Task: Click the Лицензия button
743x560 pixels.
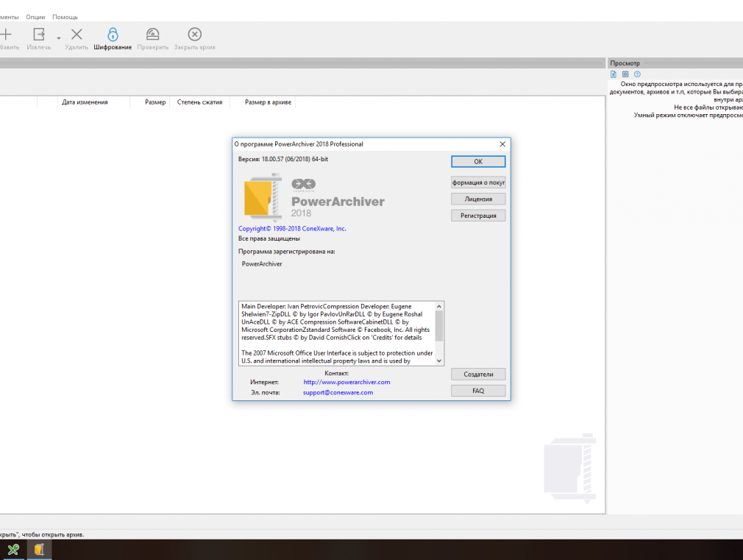Action: (478, 199)
